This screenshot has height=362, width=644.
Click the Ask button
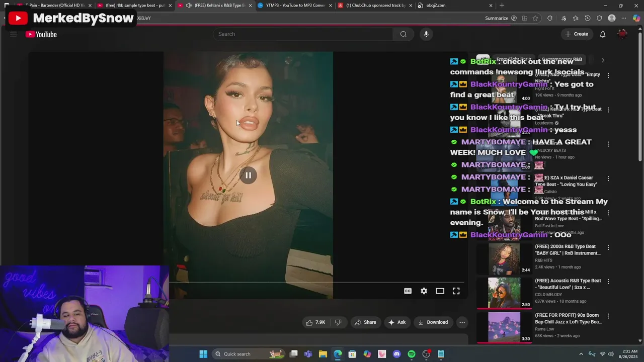pos(397,322)
